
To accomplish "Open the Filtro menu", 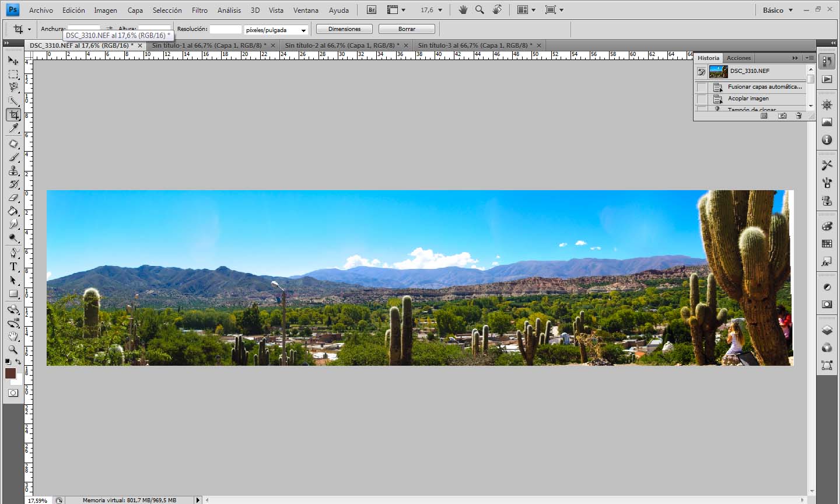I will [199, 10].
